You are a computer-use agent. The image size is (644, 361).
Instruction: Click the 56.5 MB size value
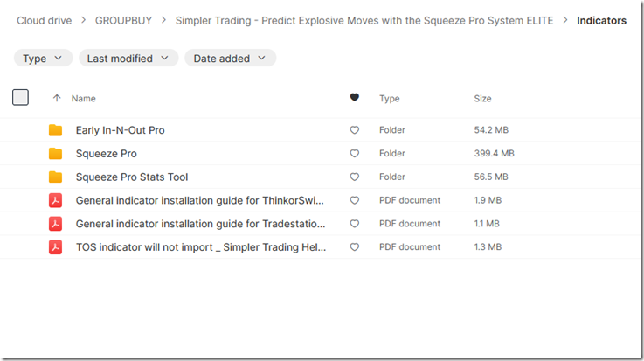click(x=491, y=177)
